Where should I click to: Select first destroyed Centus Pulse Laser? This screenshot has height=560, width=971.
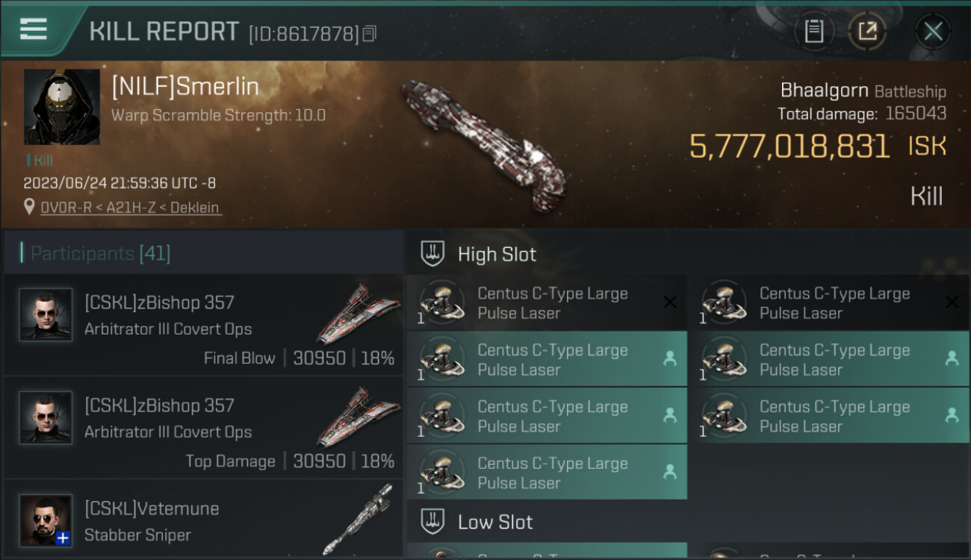click(x=546, y=303)
